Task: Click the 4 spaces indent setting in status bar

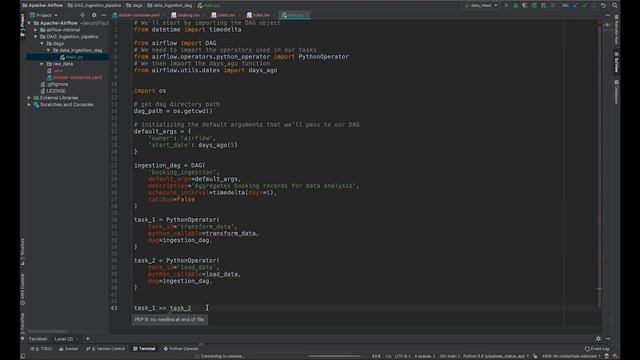Action: [x=424, y=356]
